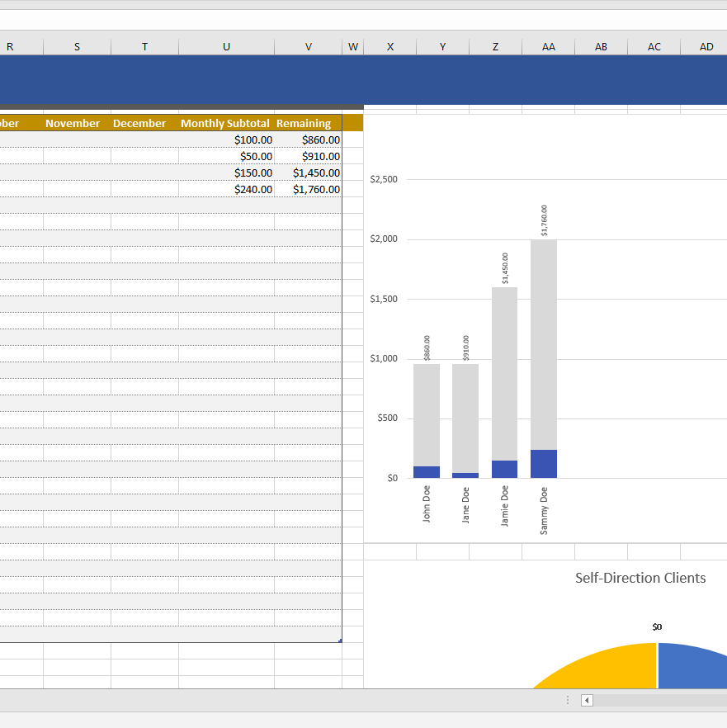Select John Doe's blue bar segment
This screenshot has height=728, width=727.
click(x=427, y=472)
